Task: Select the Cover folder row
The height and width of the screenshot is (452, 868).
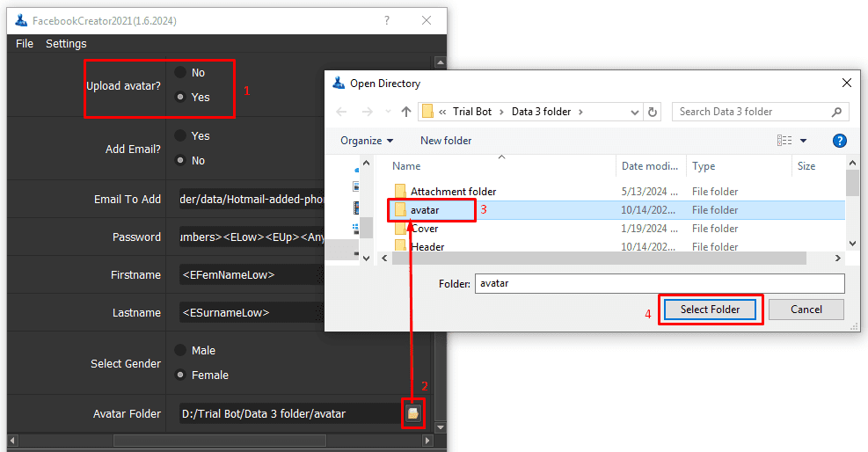Action: point(616,229)
